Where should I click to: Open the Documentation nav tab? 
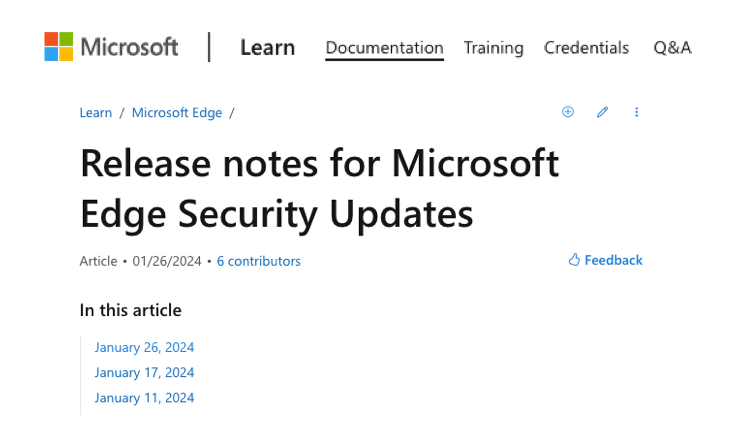tap(384, 48)
